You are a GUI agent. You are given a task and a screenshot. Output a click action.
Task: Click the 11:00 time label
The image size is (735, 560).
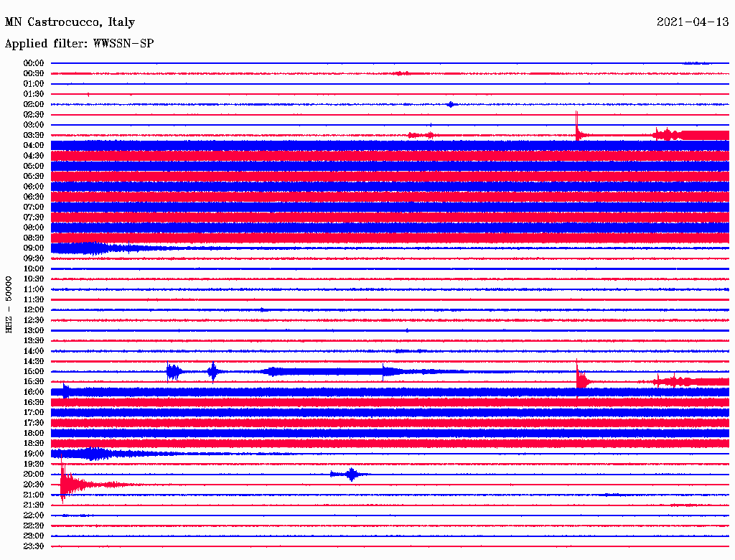coord(33,289)
